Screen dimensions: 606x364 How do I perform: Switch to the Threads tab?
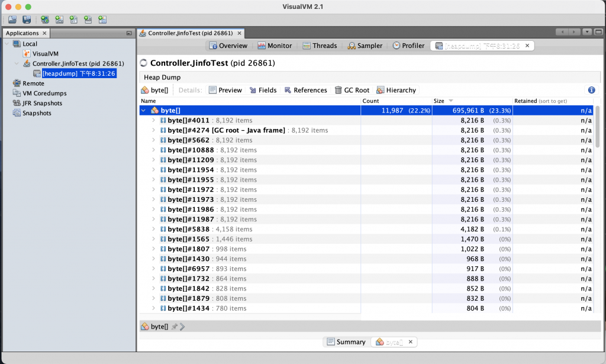tap(320, 46)
